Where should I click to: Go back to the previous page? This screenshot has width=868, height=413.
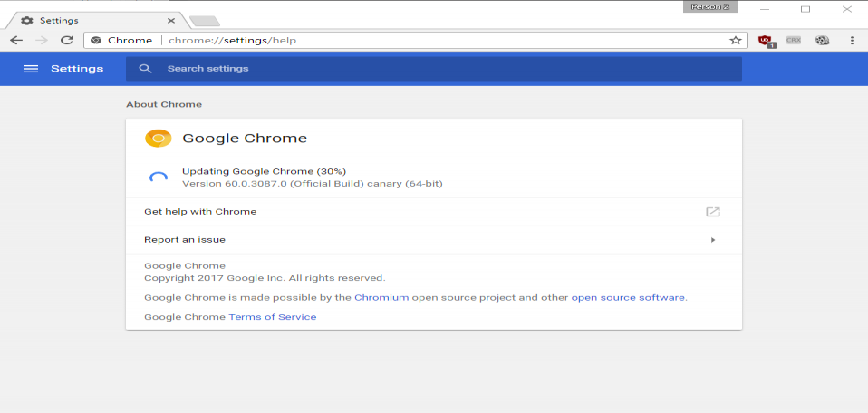[16, 40]
